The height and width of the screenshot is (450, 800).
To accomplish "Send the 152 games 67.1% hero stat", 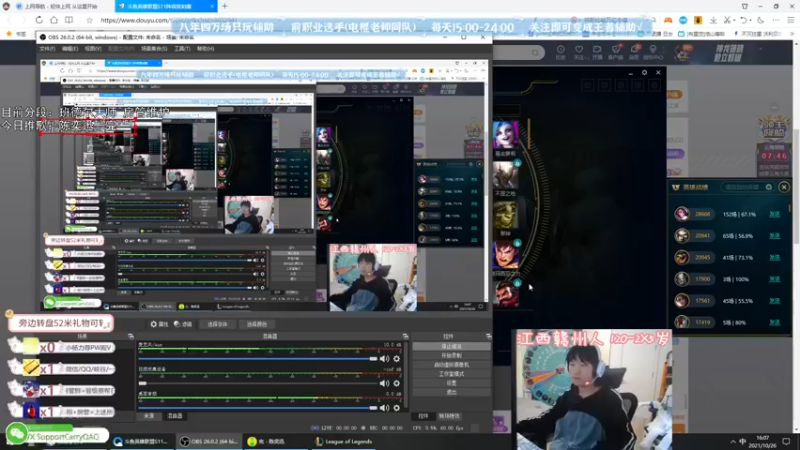I will 774,214.
